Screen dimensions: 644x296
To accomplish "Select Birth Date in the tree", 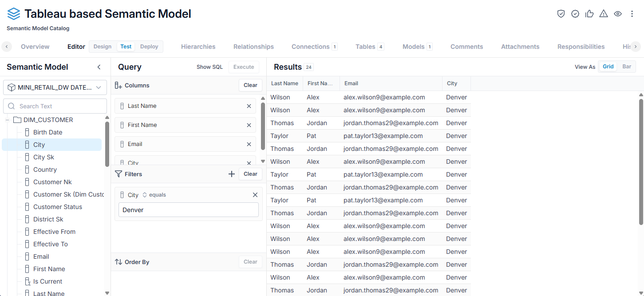I will (47, 132).
